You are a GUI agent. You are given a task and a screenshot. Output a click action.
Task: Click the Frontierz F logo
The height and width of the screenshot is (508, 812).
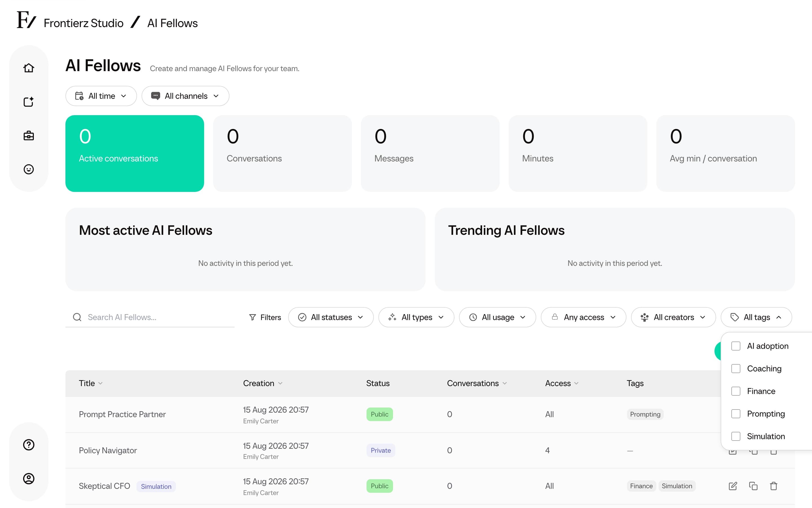coord(26,20)
